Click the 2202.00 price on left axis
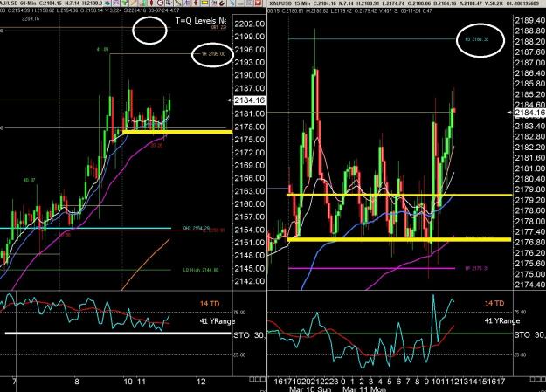This screenshot has width=546, height=392. click(249, 24)
